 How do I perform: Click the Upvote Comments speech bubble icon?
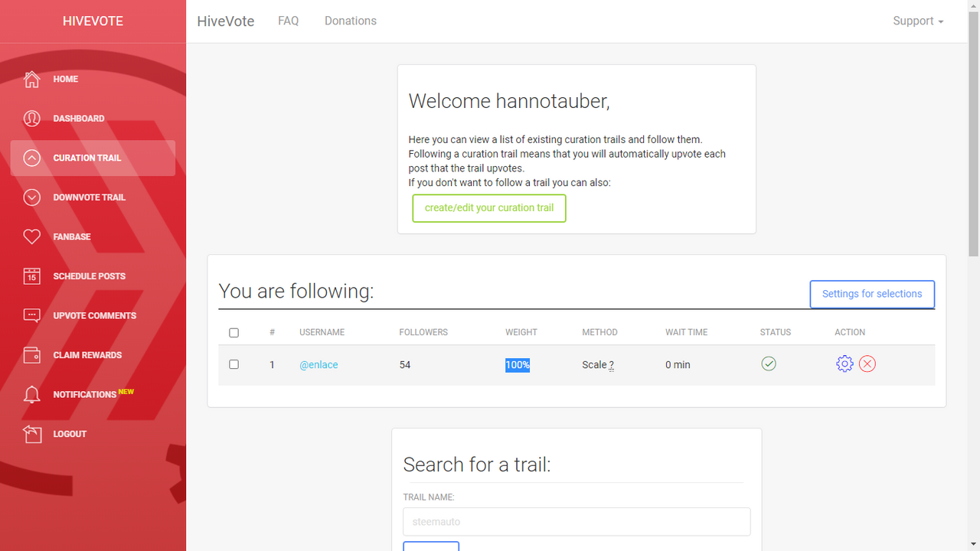(x=31, y=315)
